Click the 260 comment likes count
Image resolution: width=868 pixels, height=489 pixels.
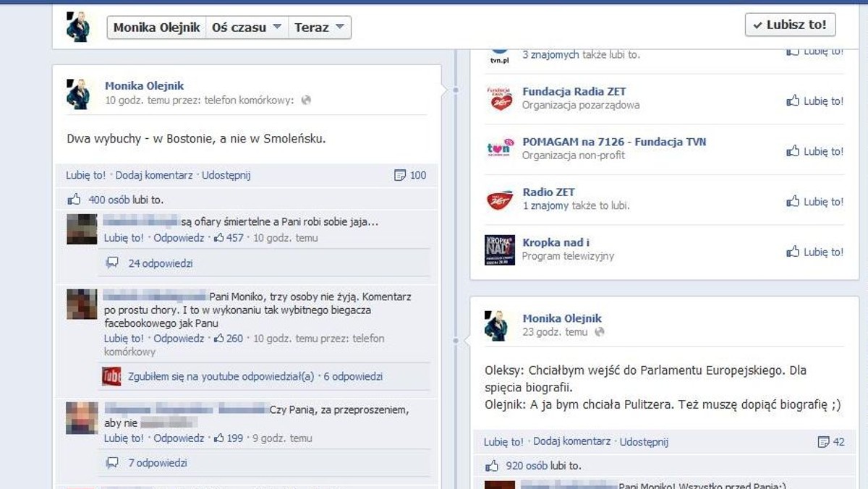(x=229, y=338)
